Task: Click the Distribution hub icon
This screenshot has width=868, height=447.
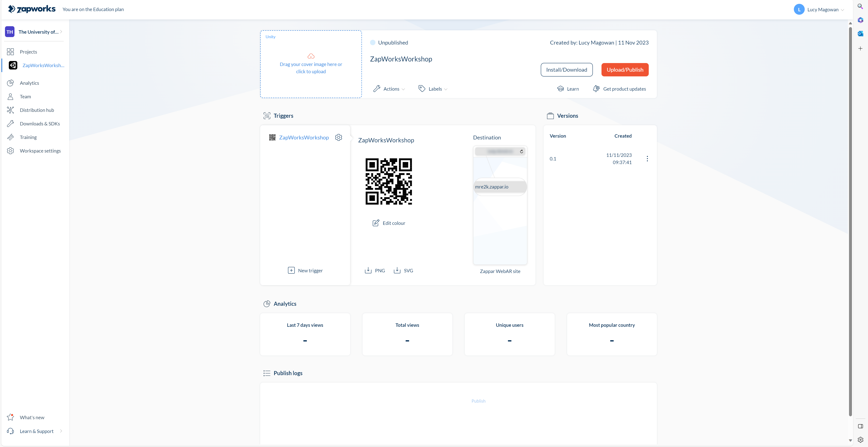Action: [x=10, y=110]
